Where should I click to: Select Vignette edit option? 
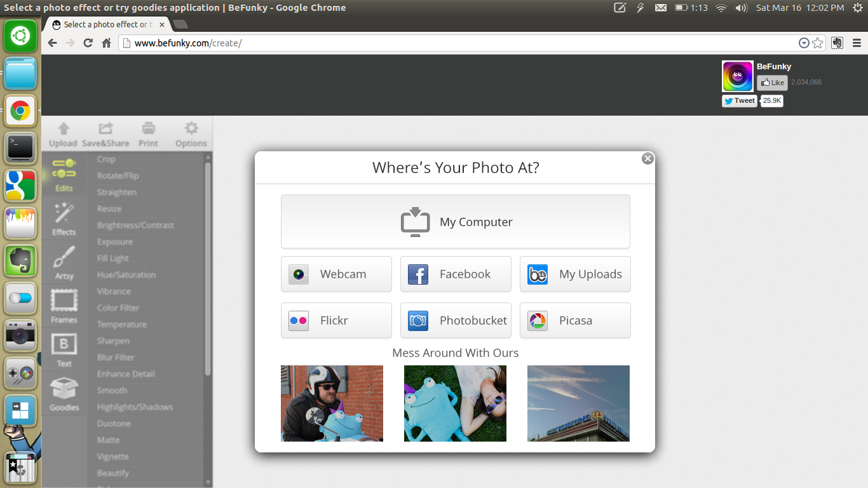(x=112, y=456)
